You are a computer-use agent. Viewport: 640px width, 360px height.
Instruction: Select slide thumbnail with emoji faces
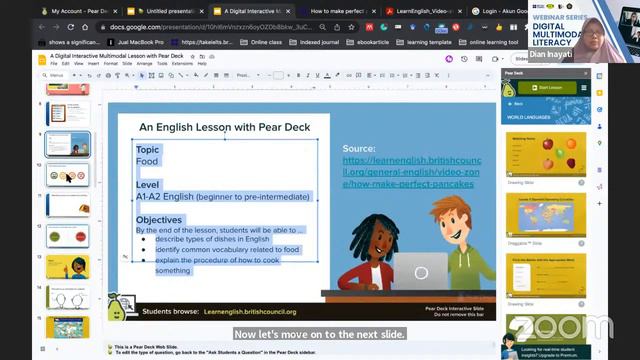[68, 175]
